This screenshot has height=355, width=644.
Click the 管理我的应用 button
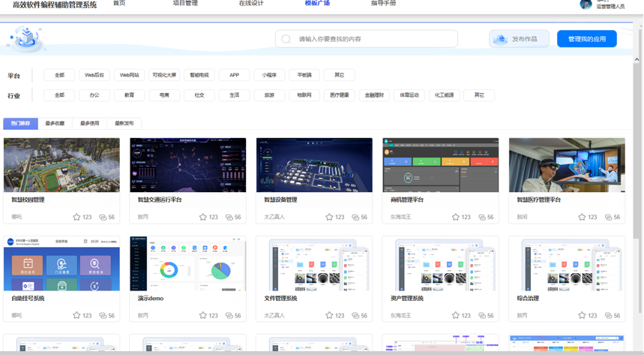coord(587,39)
